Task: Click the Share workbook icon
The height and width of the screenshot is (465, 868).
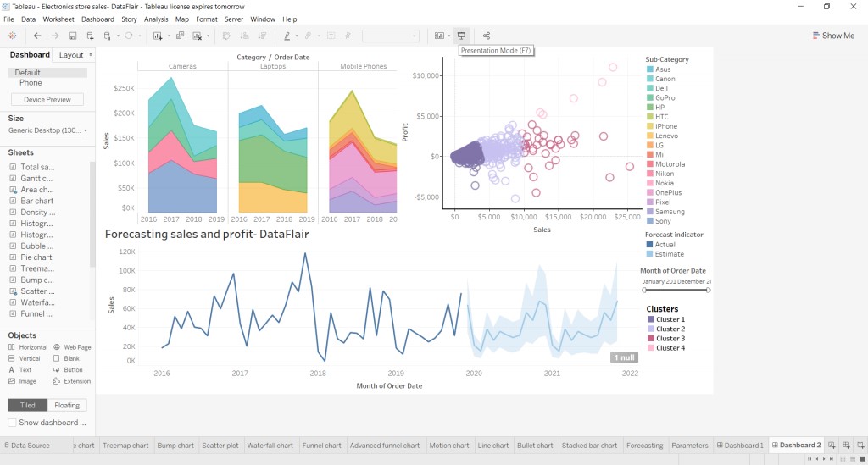Action: [x=487, y=36]
